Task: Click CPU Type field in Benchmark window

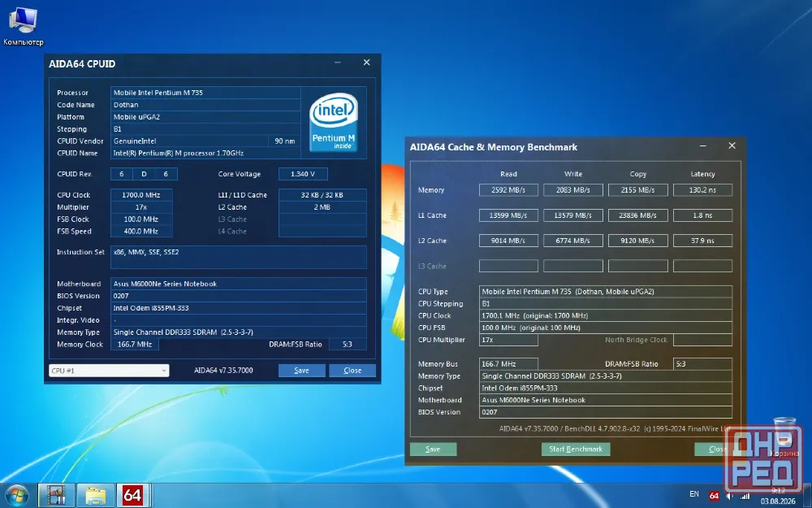Action: pyautogui.click(x=606, y=292)
